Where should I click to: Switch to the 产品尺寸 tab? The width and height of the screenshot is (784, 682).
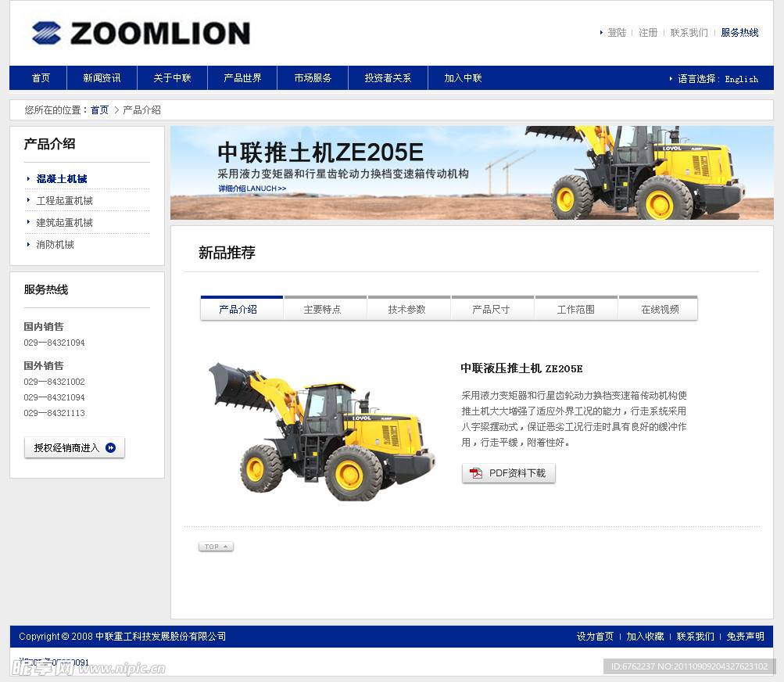[x=493, y=309]
